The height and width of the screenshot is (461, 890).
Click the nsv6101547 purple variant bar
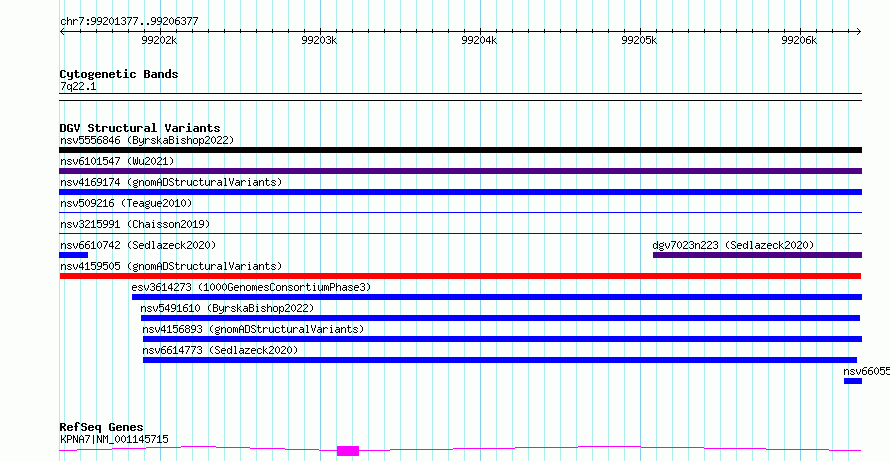[460, 171]
